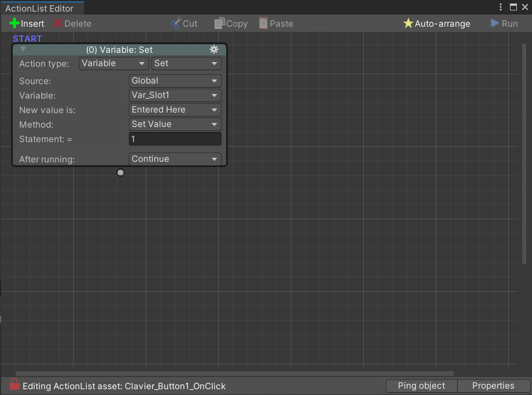This screenshot has height=395, width=532.
Task: Click the green plus Insert icon
Action: (15, 23)
